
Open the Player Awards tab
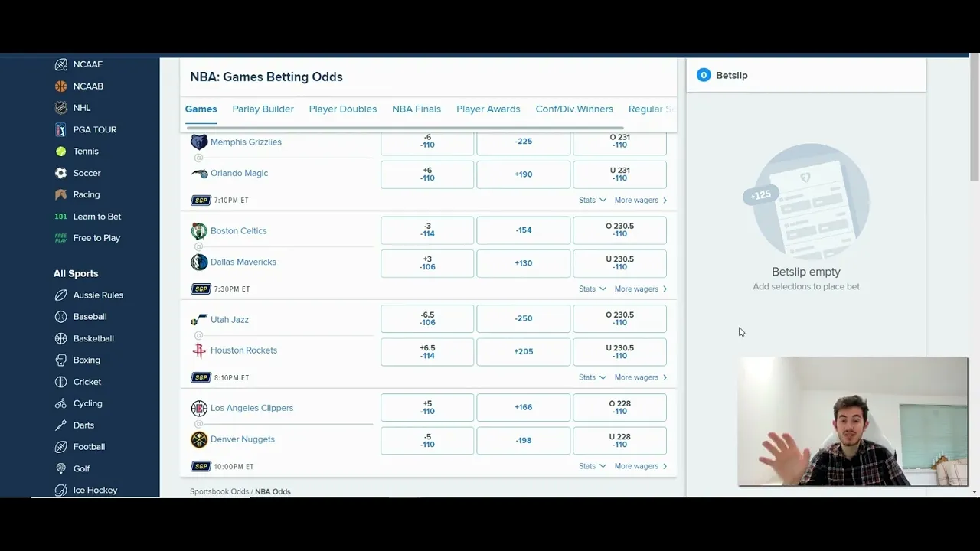tap(488, 109)
